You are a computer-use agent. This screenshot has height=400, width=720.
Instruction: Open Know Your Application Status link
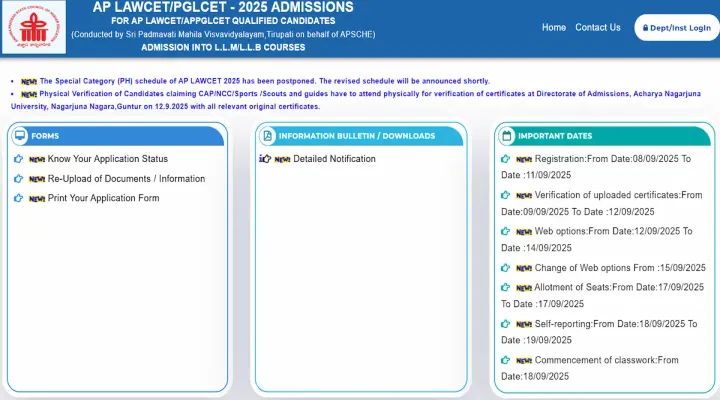(108, 159)
